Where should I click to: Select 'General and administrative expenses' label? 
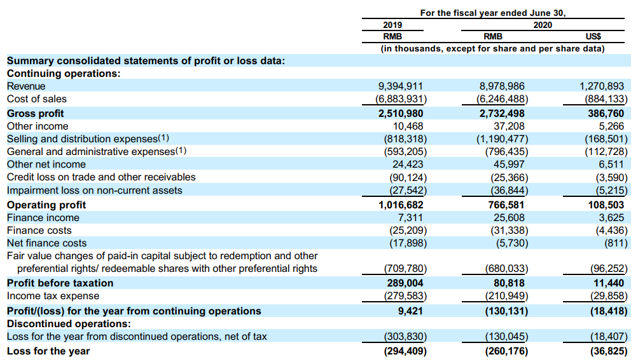pos(97,151)
